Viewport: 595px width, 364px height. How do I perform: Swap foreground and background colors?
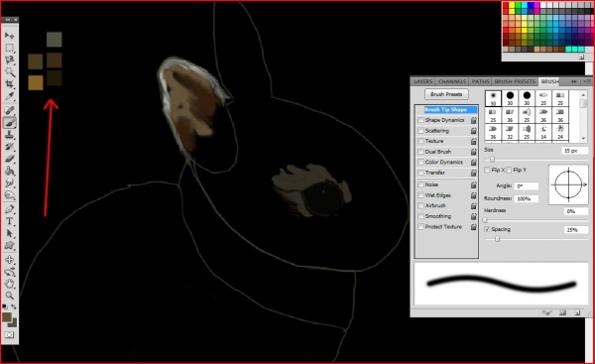[x=14, y=306]
